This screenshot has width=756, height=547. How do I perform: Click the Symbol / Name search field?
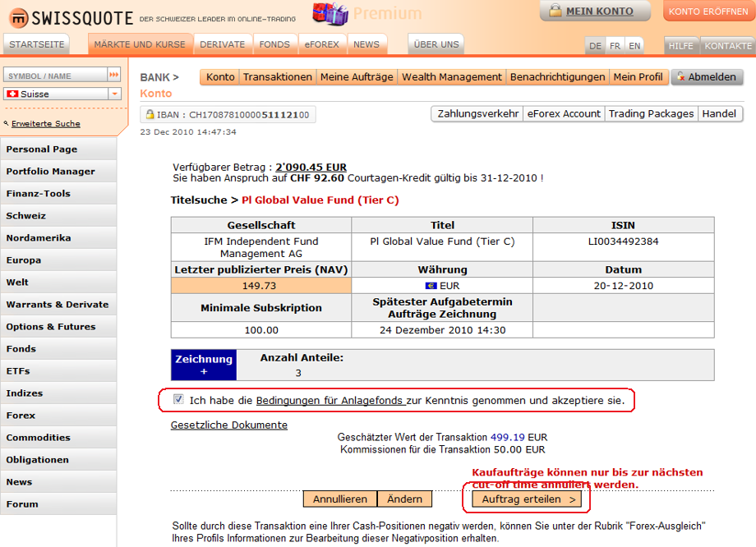coord(55,76)
